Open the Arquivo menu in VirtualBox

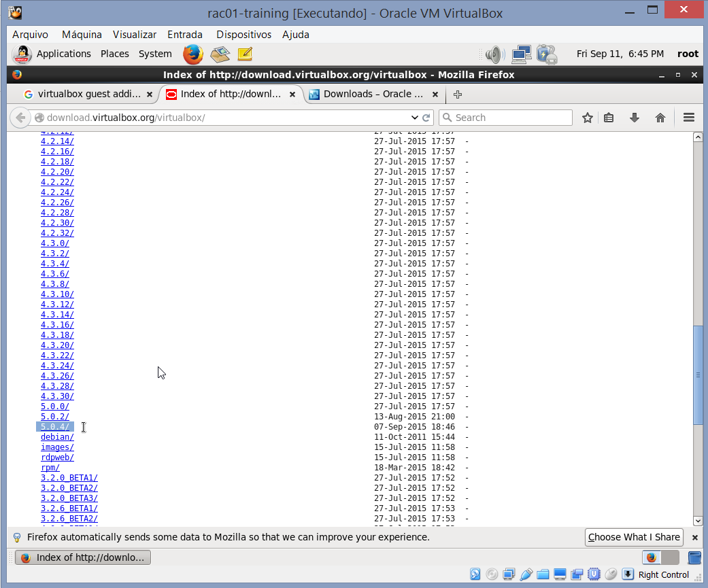30,35
